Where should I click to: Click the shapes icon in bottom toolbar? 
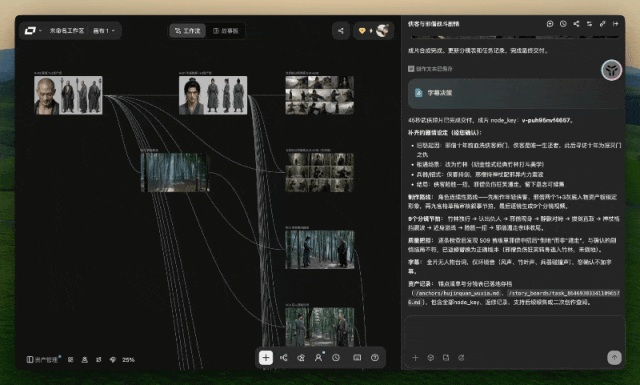pos(301,358)
